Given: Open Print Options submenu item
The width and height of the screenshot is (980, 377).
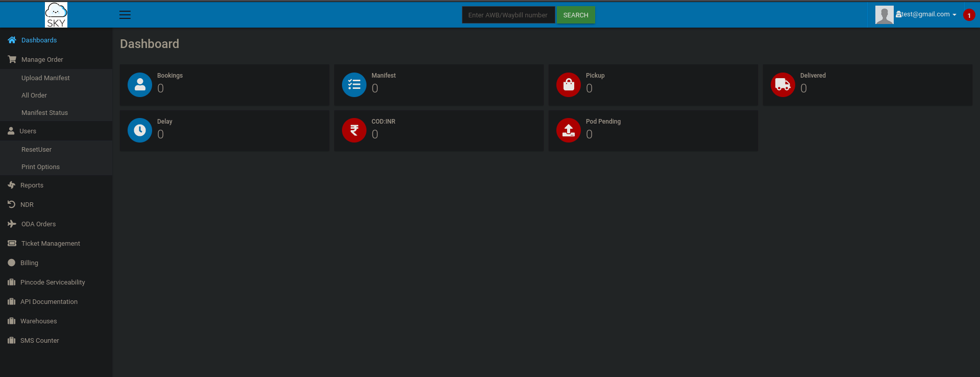Looking at the screenshot, I should 56,167.
